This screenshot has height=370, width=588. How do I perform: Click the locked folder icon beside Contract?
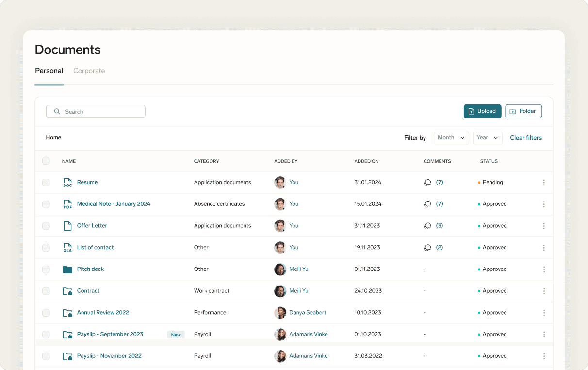[x=67, y=291]
